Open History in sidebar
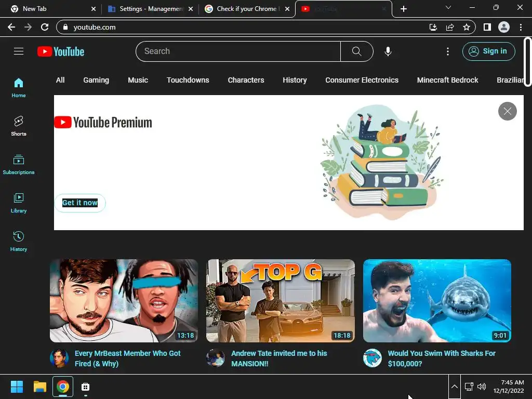The width and height of the screenshot is (532, 399). [19, 241]
